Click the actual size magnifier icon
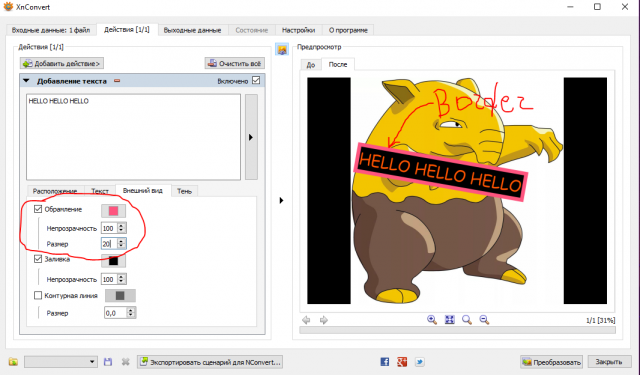The height and width of the screenshot is (375, 640). (x=467, y=320)
